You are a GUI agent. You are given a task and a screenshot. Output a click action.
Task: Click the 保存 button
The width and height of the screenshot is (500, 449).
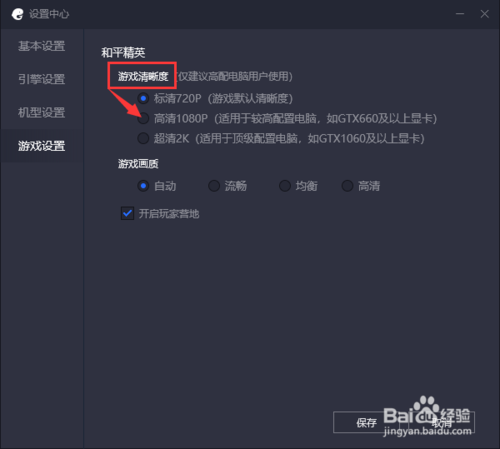coord(367,423)
